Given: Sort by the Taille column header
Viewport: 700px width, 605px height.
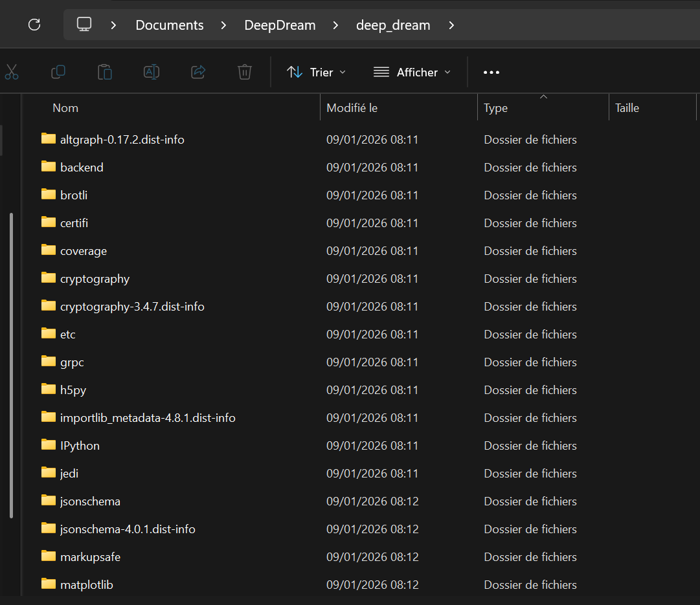Looking at the screenshot, I should [627, 108].
